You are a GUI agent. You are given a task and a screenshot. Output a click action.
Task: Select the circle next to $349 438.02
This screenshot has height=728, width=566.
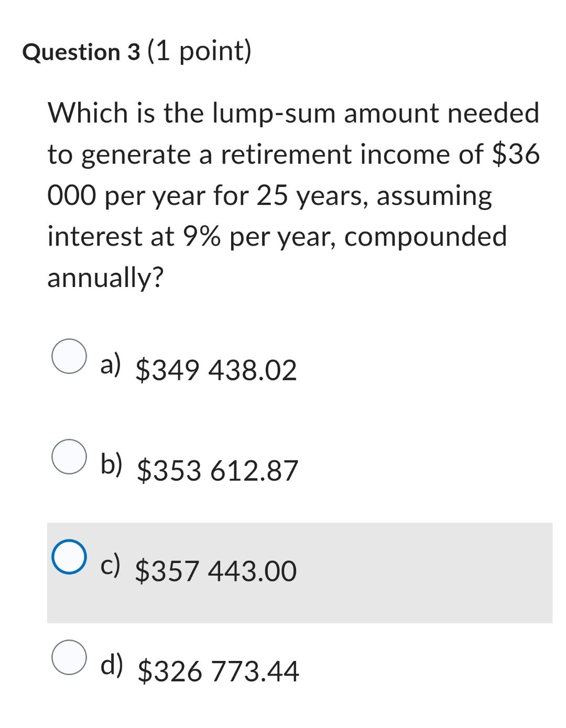(68, 356)
